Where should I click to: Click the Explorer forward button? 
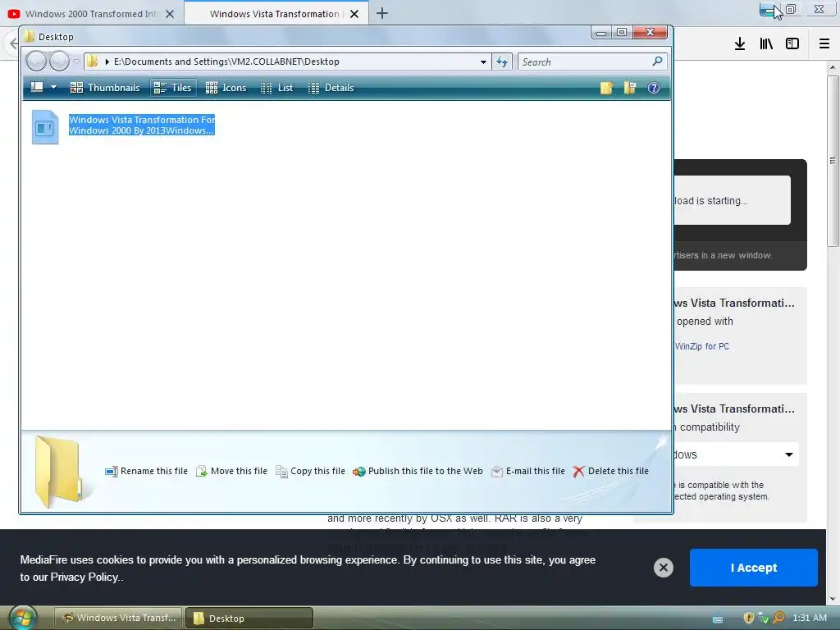[59, 61]
